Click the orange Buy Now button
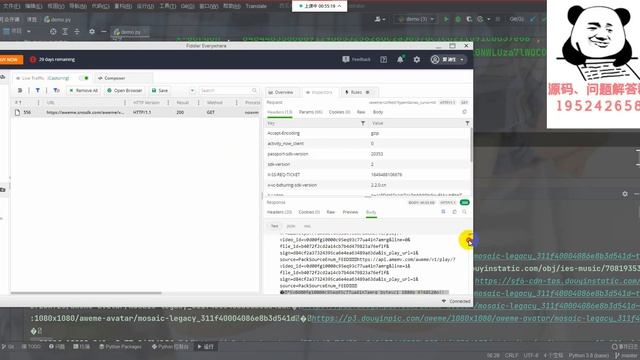Image resolution: width=640 pixels, height=360 pixels. tap(11, 60)
